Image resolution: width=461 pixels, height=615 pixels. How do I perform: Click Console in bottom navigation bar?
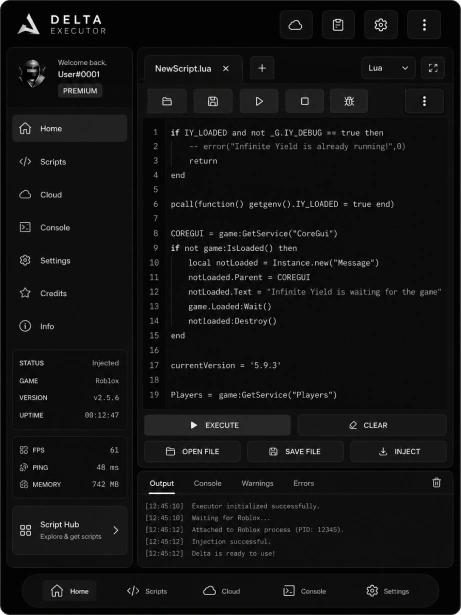[x=304, y=591]
